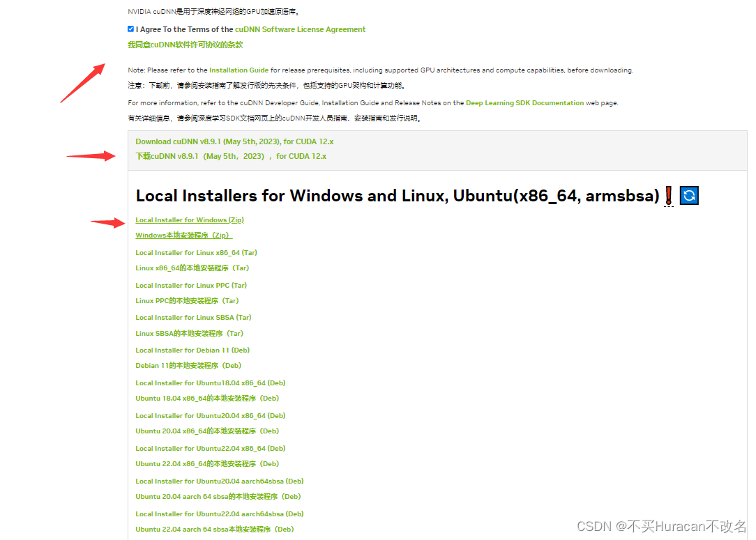Screen dimensions: 756x540
Task: Click Ubuntu 22.04 x86_64的本地安装程序 link
Action: (207, 464)
